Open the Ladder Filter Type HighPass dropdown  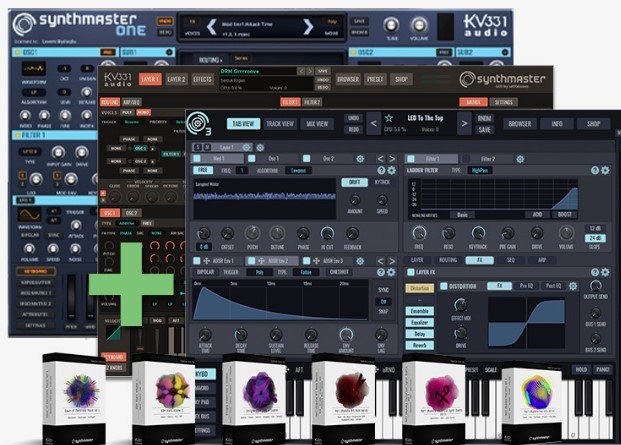pos(480,170)
